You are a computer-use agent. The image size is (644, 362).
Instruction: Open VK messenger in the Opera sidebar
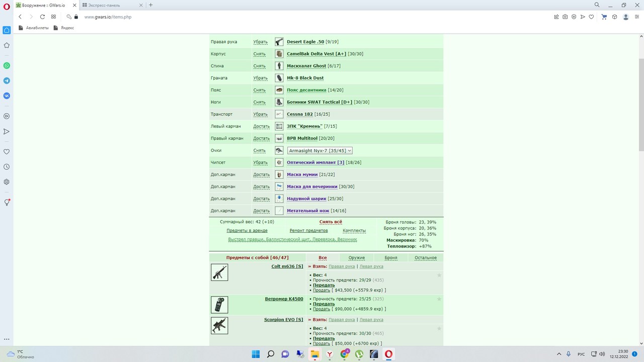[x=7, y=96]
